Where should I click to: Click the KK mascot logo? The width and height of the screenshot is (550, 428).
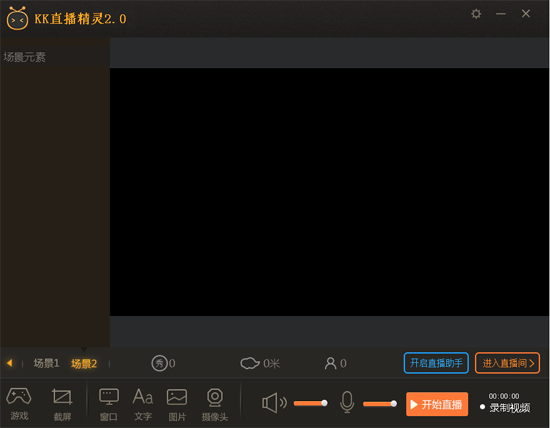(17, 18)
